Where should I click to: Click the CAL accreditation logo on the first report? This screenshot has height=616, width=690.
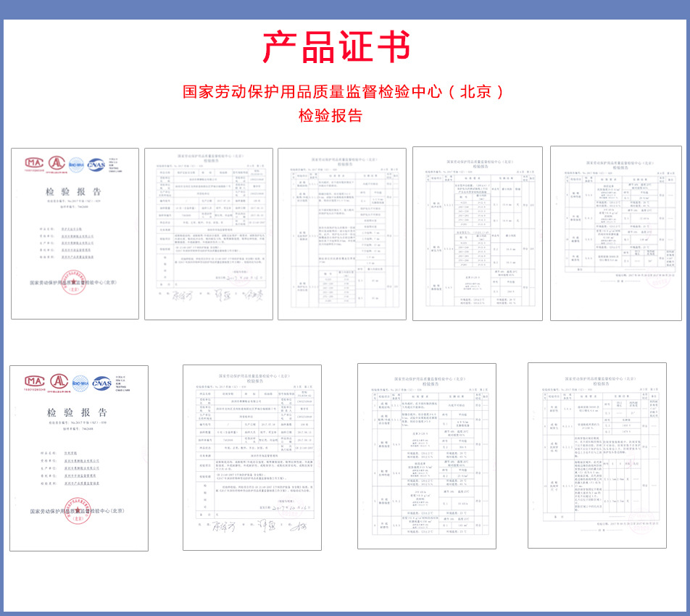[x=57, y=165]
